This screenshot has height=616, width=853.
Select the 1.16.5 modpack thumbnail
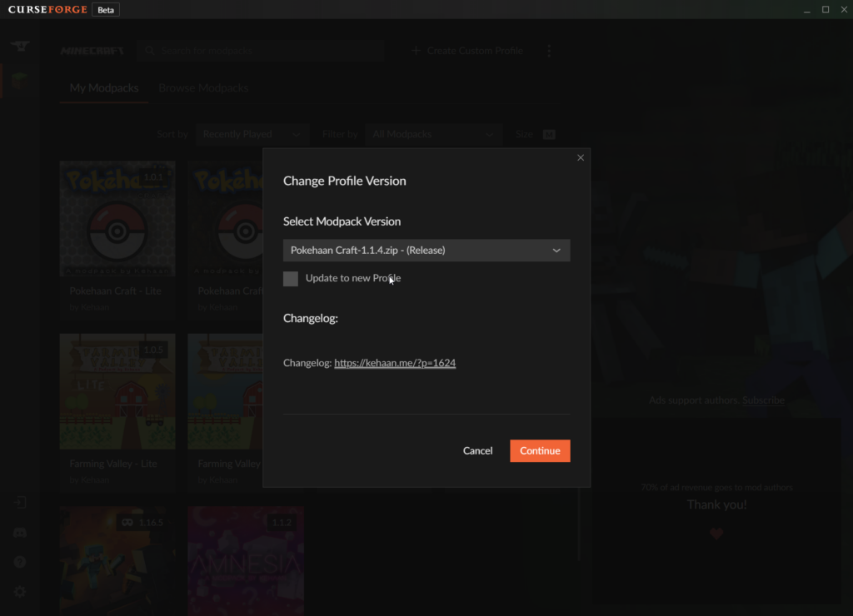coord(117,561)
